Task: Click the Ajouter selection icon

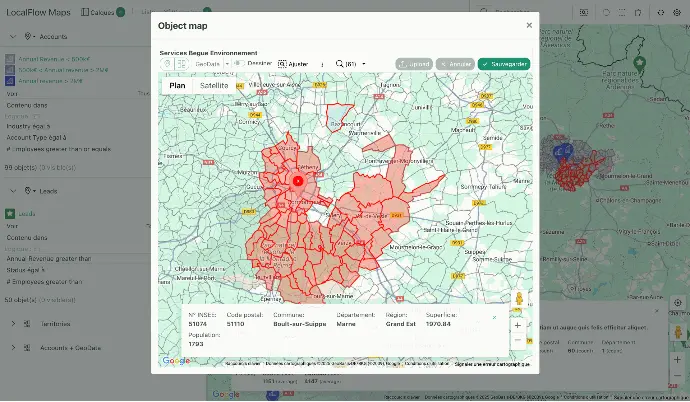Action: (x=283, y=63)
